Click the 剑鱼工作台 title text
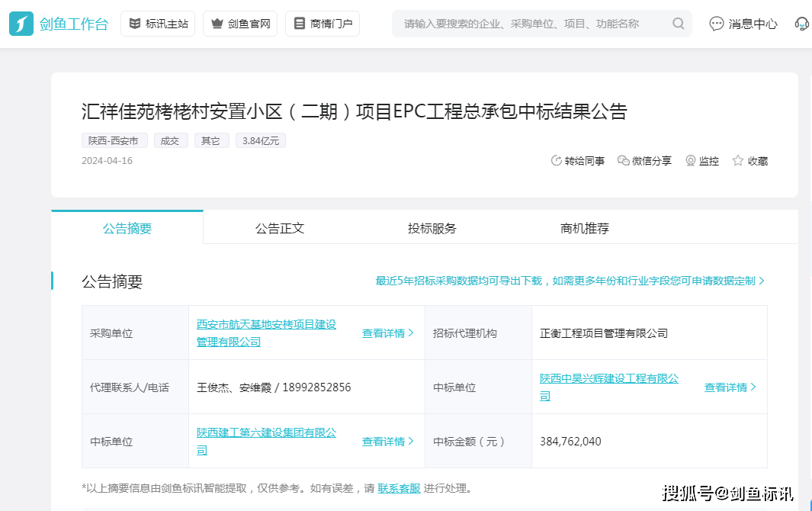The height and width of the screenshot is (511, 812). coord(74,24)
